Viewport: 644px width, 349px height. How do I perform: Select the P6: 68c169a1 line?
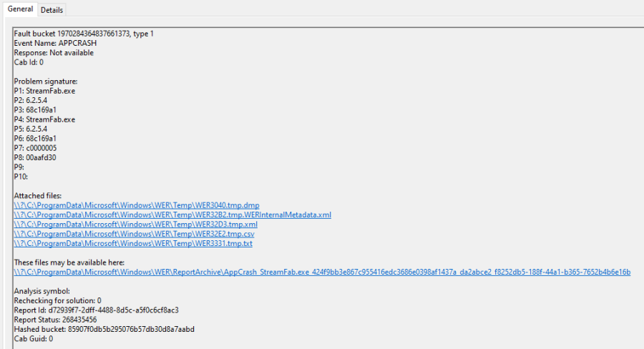[35, 138]
